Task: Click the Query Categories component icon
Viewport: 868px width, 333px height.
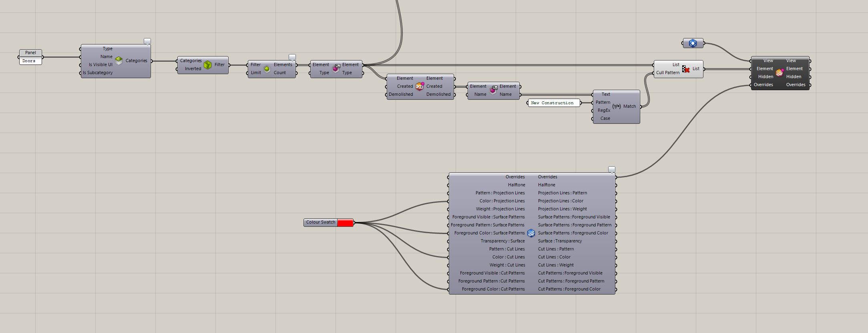Action: [x=119, y=61]
